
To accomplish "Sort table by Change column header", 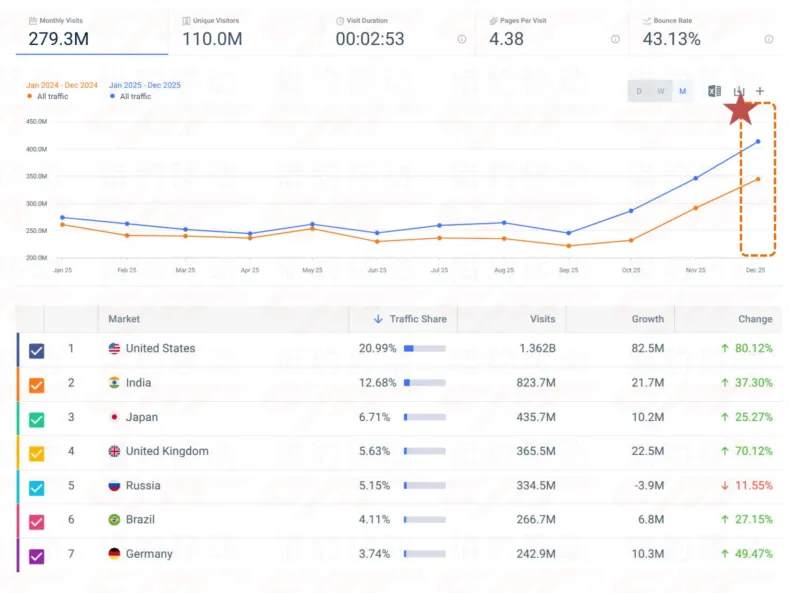I will 755,319.
